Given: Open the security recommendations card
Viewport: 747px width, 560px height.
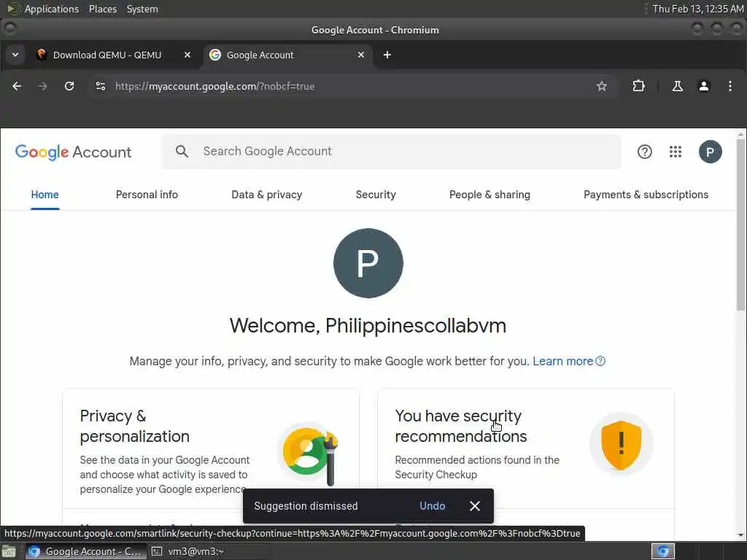Looking at the screenshot, I should tap(526, 449).
